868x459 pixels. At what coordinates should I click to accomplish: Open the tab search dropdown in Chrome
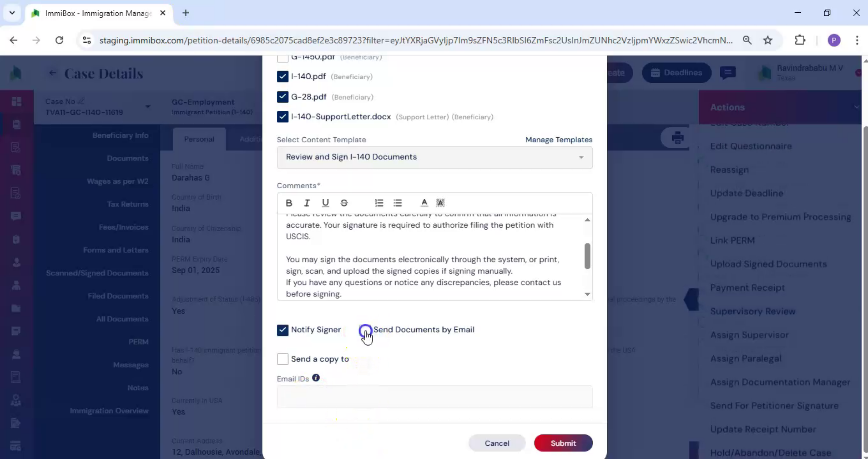(12, 13)
